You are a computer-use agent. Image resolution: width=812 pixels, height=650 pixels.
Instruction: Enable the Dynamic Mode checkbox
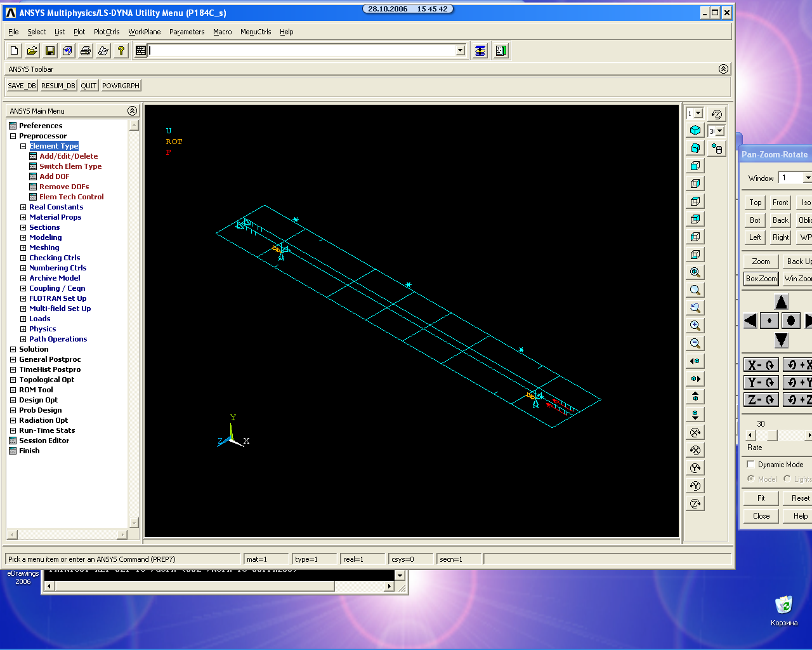pos(751,465)
